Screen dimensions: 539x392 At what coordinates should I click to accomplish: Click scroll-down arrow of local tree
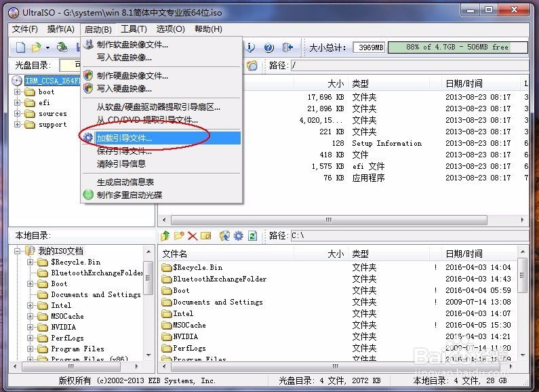[148, 355]
